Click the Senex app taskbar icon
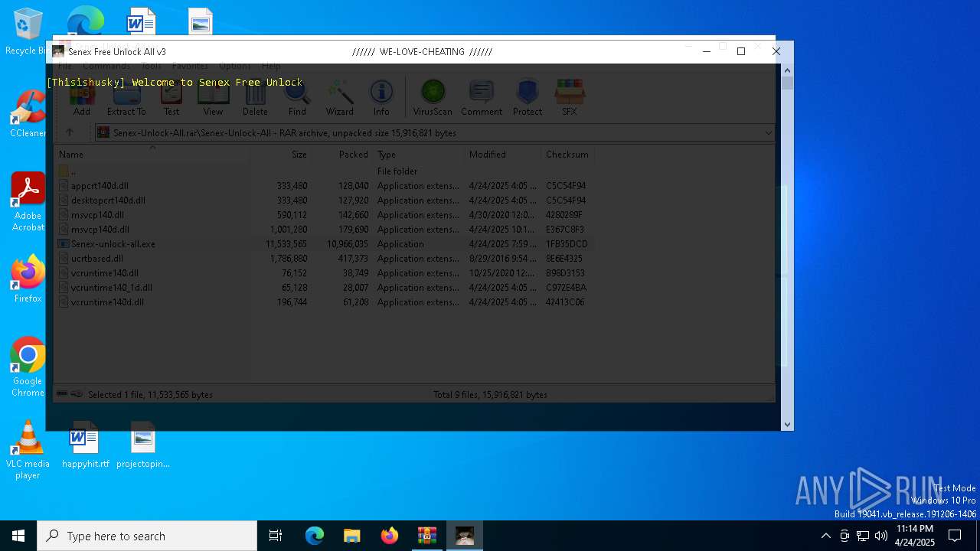 465,536
